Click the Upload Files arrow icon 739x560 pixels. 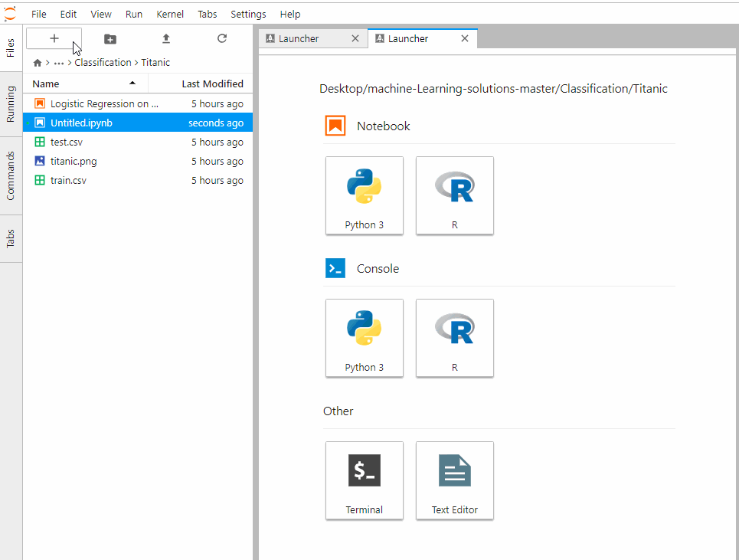point(166,38)
